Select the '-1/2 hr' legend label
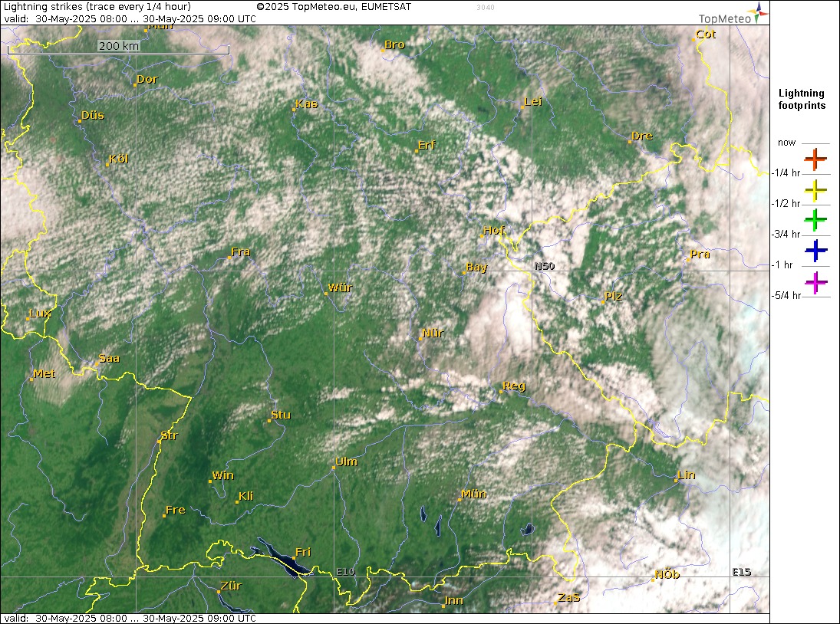The width and height of the screenshot is (840, 624). (x=786, y=203)
